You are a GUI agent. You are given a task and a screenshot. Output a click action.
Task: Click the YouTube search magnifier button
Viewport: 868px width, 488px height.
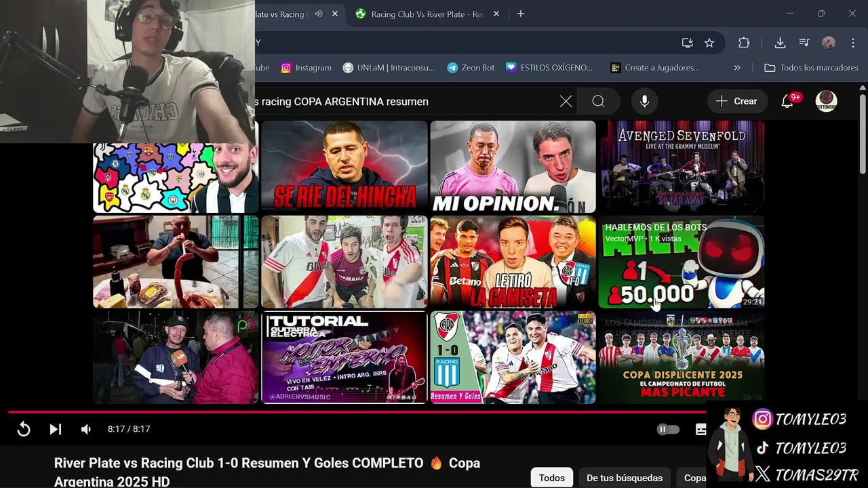(598, 102)
